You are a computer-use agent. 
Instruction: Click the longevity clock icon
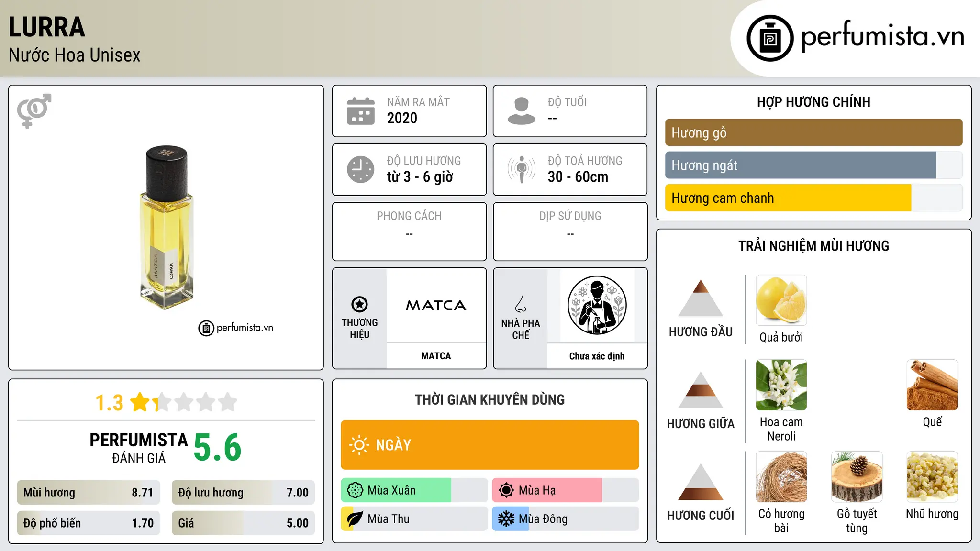[x=361, y=169]
